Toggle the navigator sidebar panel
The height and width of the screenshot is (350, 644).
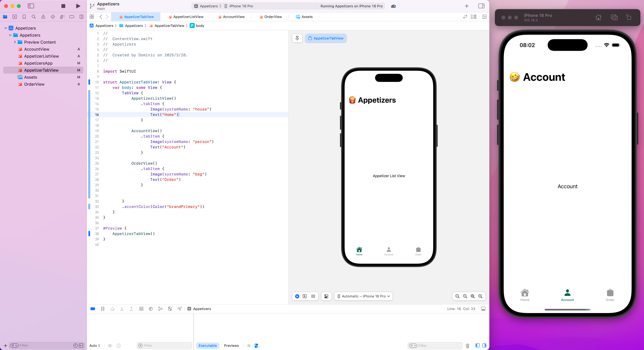point(31,6)
